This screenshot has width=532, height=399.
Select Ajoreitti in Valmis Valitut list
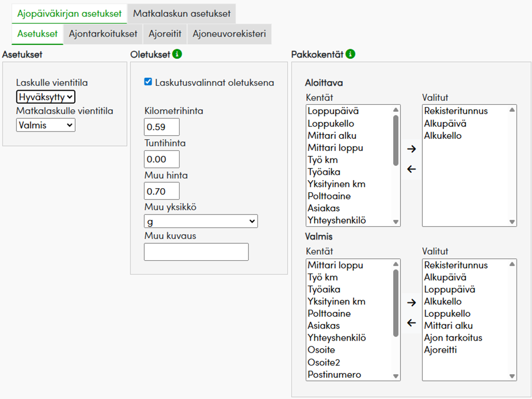(440, 350)
